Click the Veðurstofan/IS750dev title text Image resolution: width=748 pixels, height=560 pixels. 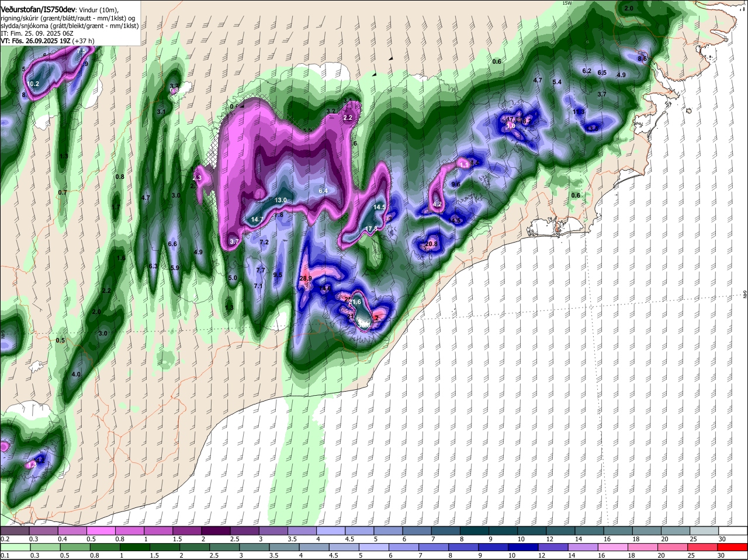point(38,9)
